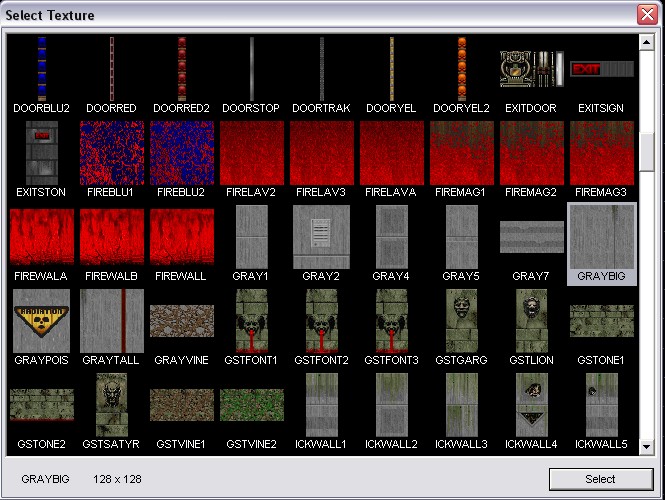Select the FIREBLU1 texture
This screenshot has height=500, width=665.
112,153
